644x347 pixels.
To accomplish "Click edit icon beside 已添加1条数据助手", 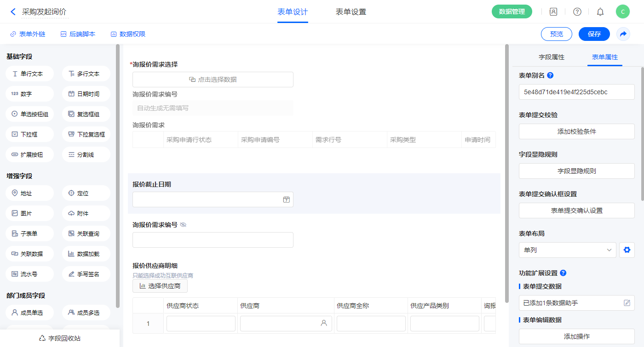I will pos(627,303).
